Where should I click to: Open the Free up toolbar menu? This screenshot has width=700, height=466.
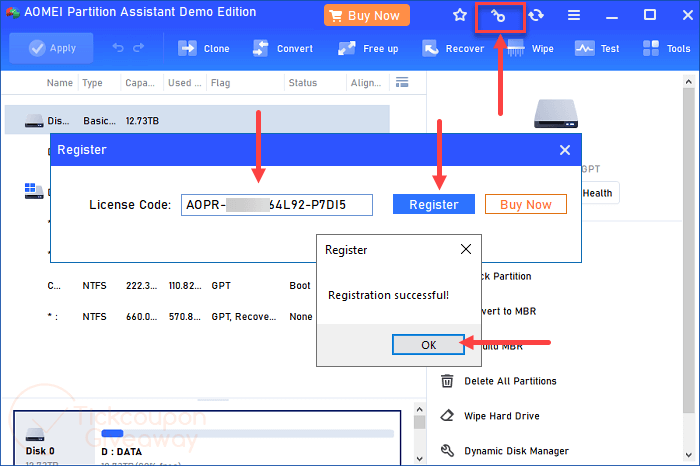click(368, 48)
